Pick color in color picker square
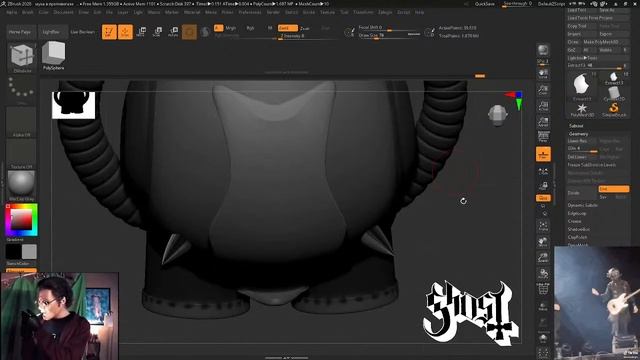Viewport: 640px width, 360px height. pos(20,220)
